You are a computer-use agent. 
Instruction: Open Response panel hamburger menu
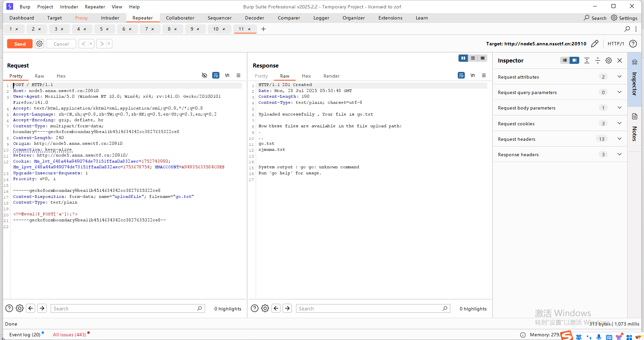tap(484, 75)
